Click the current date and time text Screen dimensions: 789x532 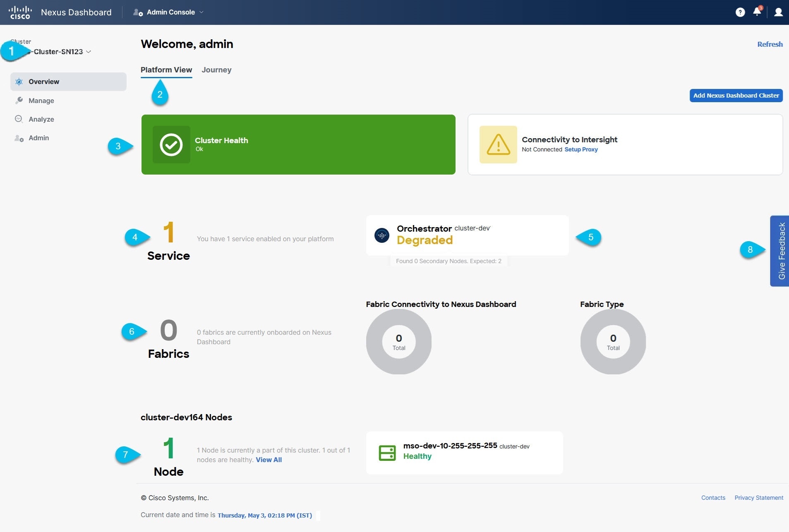(265, 515)
